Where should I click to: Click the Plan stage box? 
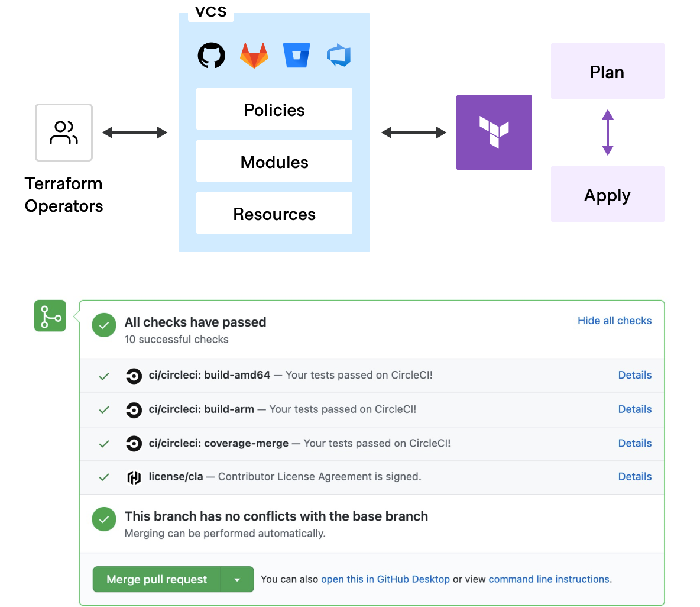(x=607, y=72)
